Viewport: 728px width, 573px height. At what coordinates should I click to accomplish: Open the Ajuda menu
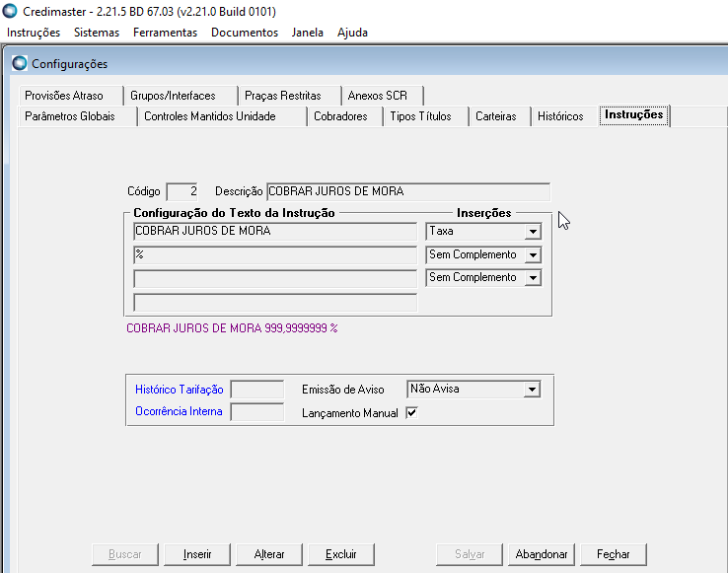click(x=352, y=33)
